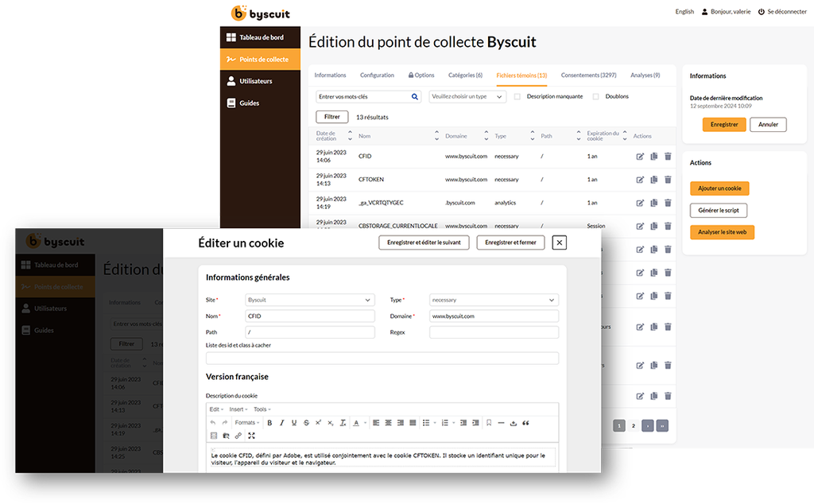
Task: Open the Site dropdown showing Byscuit
Action: click(310, 300)
